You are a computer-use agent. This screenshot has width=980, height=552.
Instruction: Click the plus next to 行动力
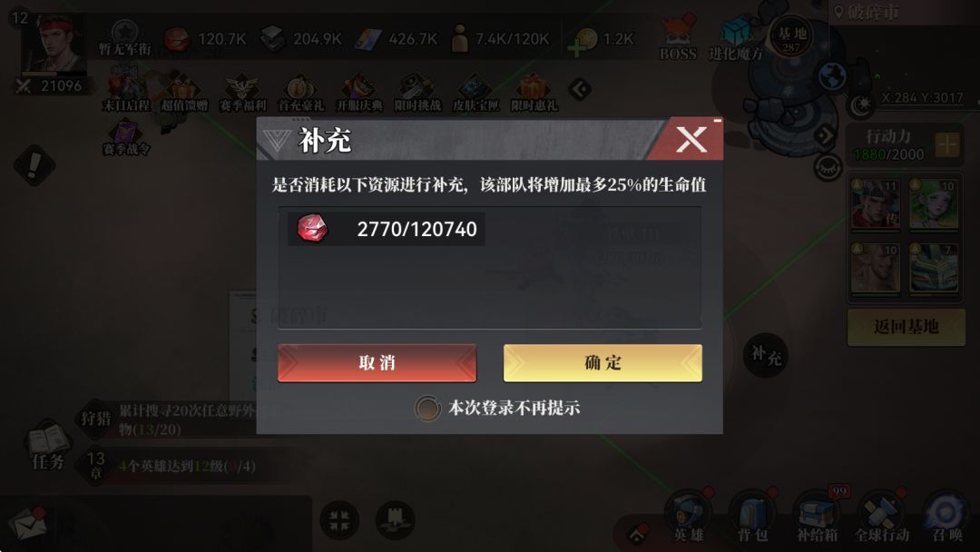tap(947, 145)
